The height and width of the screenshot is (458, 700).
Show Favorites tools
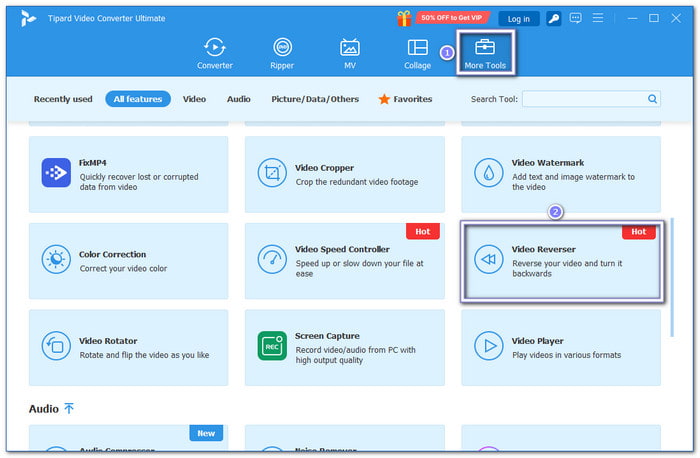(405, 99)
